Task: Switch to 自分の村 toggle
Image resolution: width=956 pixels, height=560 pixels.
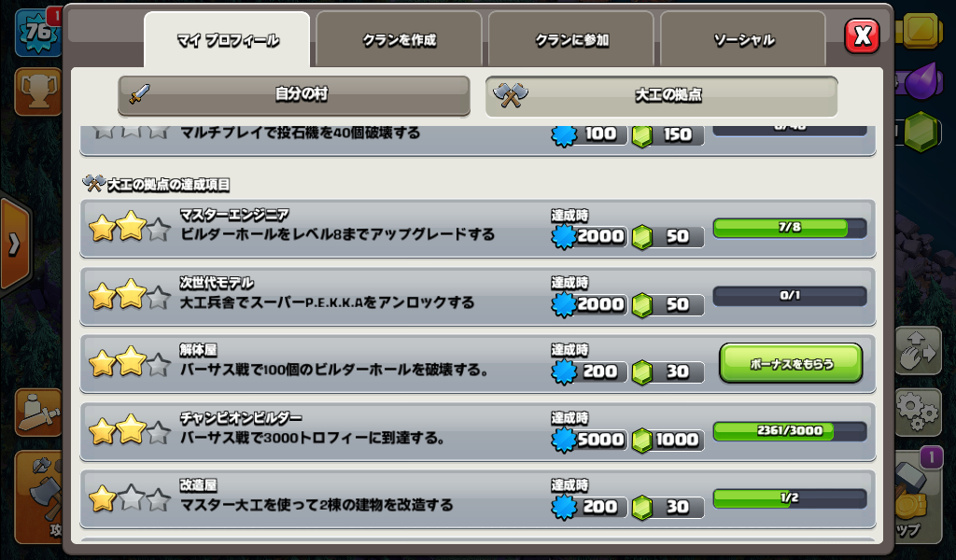Action: point(294,95)
